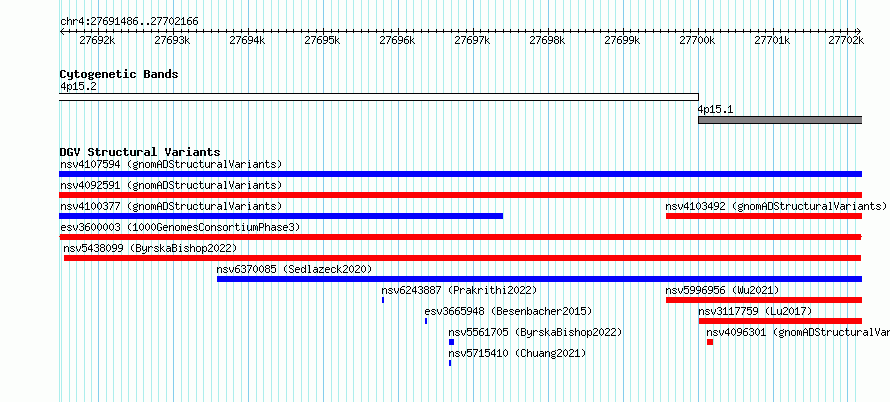The width and height of the screenshot is (890, 402).
Task: Click the ruler's left arrowhead
Action: (62, 31)
